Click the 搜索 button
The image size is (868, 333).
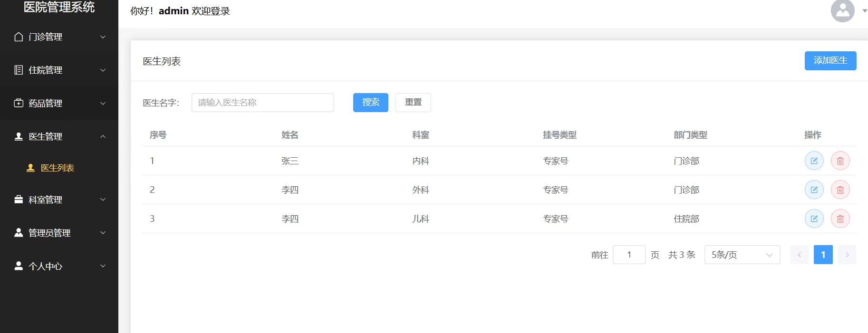[x=370, y=102]
